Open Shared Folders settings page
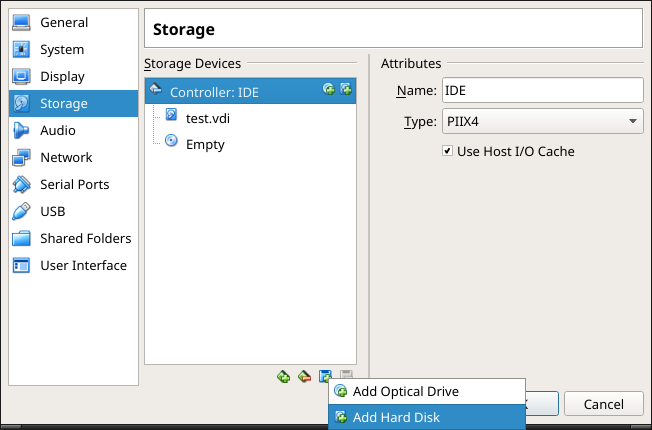 (x=85, y=238)
